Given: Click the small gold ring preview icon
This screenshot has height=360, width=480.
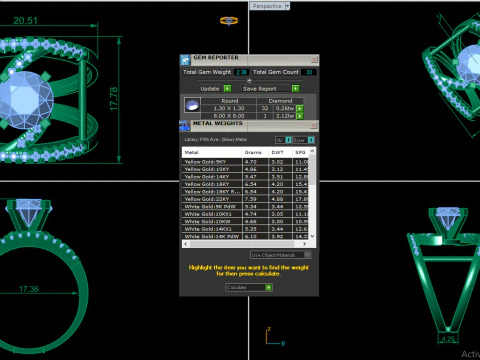Looking at the screenshot, I should click(x=229, y=21).
